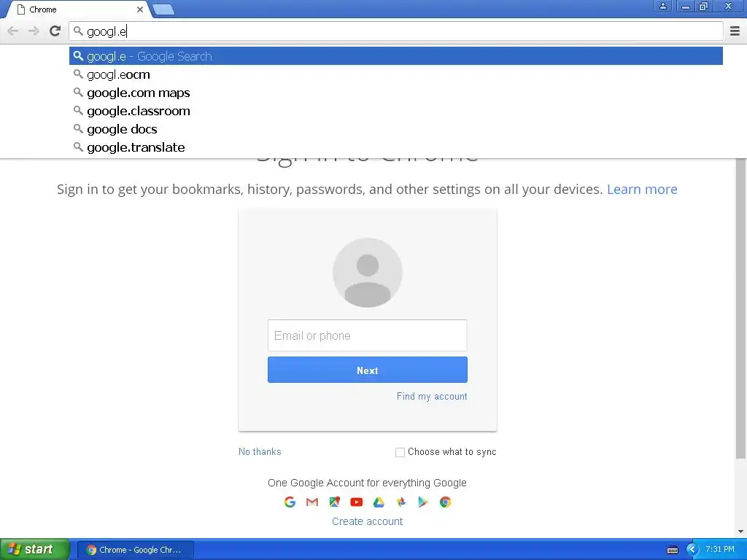This screenshot has height=560, width=747.
Task: Open the Windows start button
Action: (34, 550)
